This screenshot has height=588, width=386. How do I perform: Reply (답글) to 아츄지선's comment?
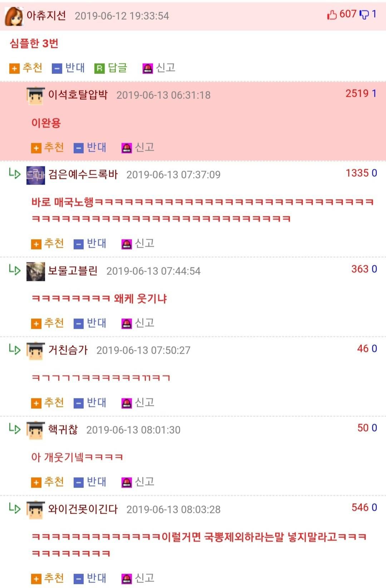click(x=111, y=68)
